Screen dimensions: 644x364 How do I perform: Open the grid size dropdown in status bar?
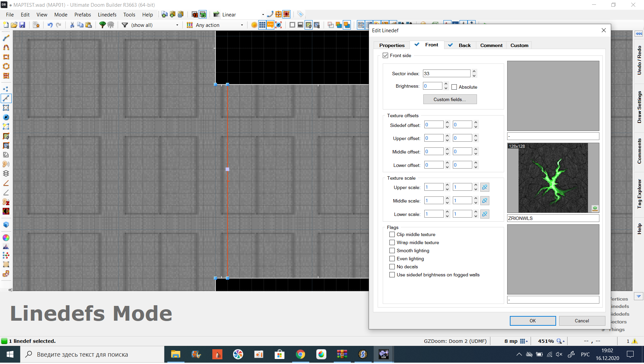524,341
